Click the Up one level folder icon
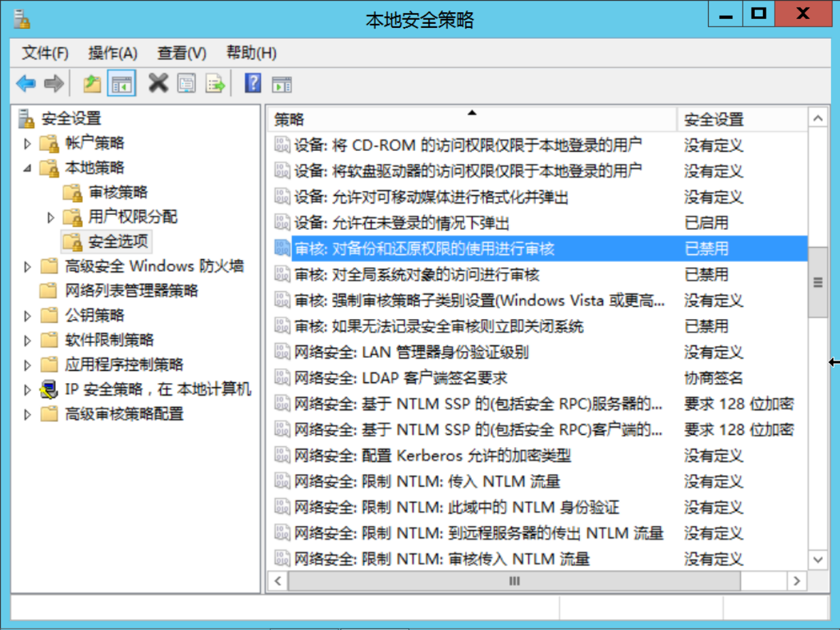 tap(91, 83)
